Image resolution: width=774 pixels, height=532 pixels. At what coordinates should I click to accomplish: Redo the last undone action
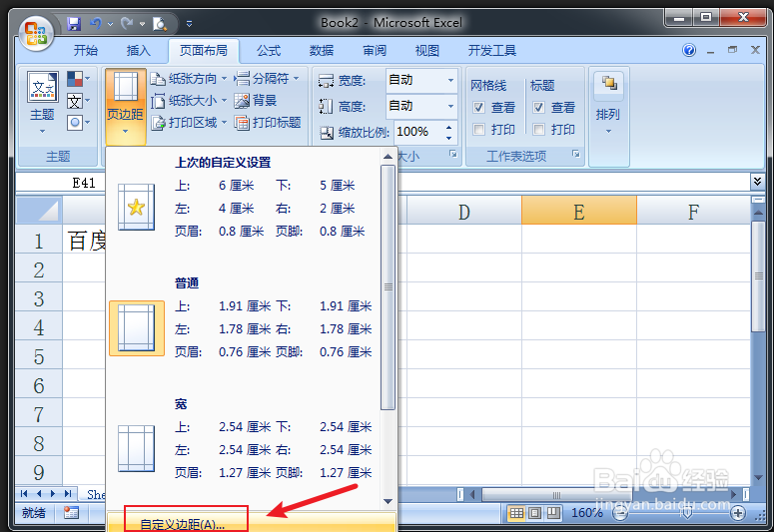point(128,23)
